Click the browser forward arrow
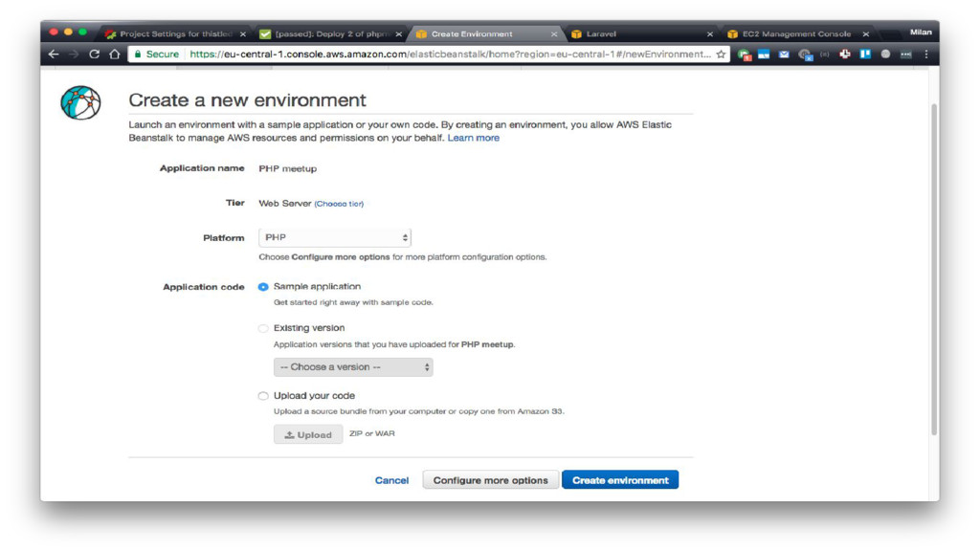Viewport: 980px width, 551px height. (74, 55)
